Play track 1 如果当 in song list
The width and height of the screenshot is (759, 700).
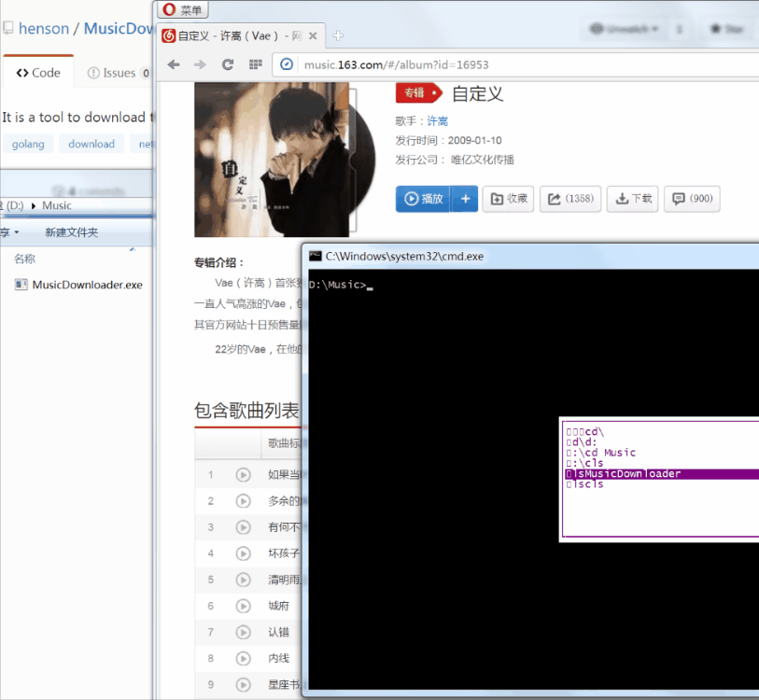[243, 475]
